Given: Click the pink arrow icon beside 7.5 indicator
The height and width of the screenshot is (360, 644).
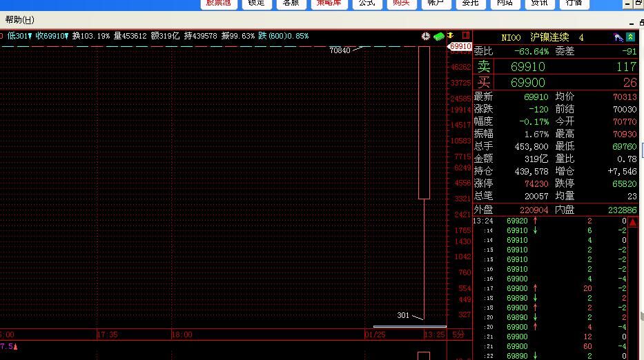Looking at the screenshot, I should pos(14,346).
